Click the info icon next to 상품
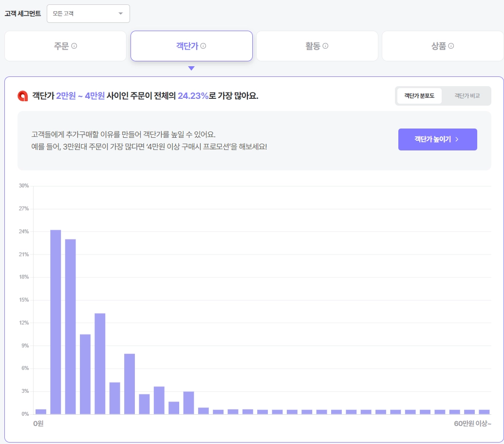This screenshot has width=504, height=444. tap(451, 46)
